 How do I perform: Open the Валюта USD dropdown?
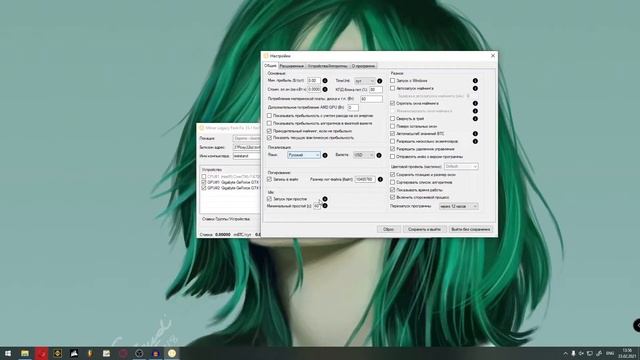[363, 155]
